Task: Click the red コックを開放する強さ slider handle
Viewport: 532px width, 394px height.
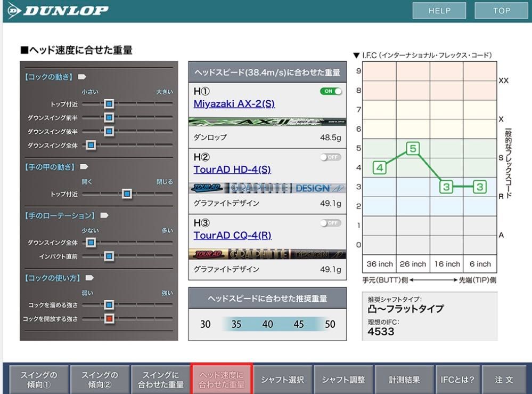Action: click(109, 319)
